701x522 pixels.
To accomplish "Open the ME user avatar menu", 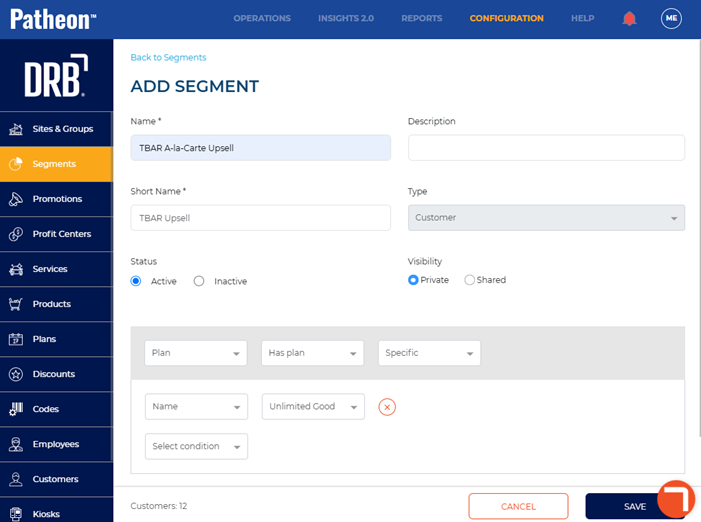I will (671, 18).
